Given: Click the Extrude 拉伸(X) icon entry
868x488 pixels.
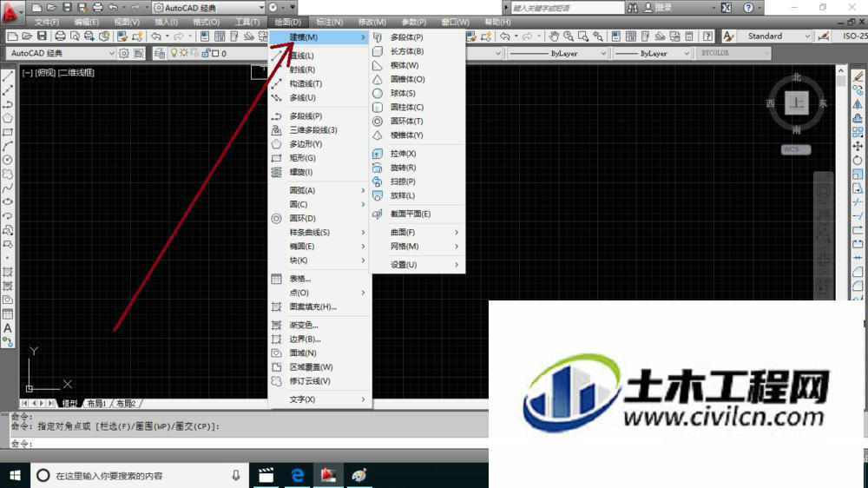Looking at the screenshot, I should (378, 154).
